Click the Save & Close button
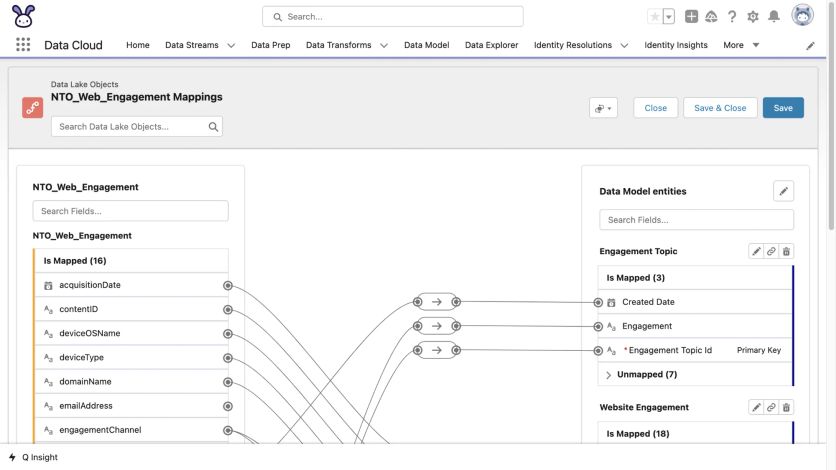Screen dimensions: 836x470 point(720,108)
